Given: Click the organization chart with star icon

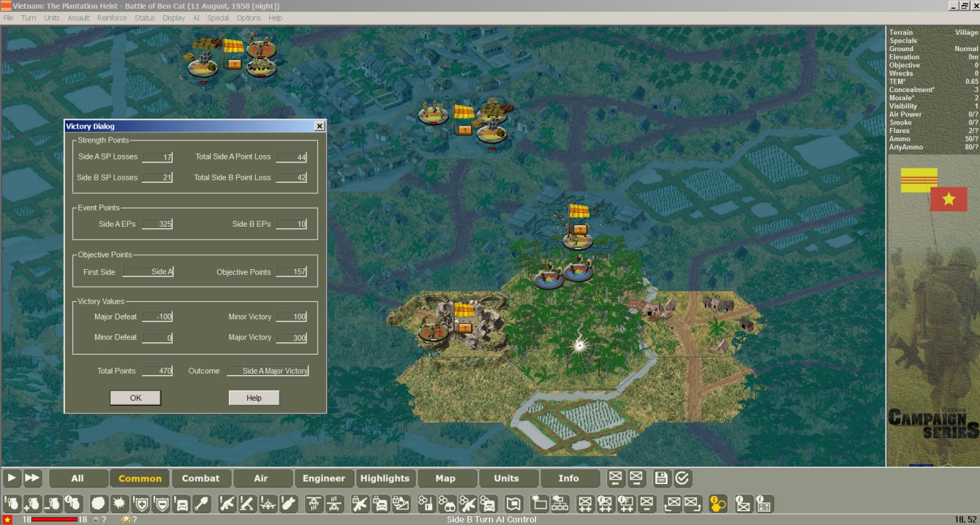Looking at the screenshot, I should tap(560, 504).
